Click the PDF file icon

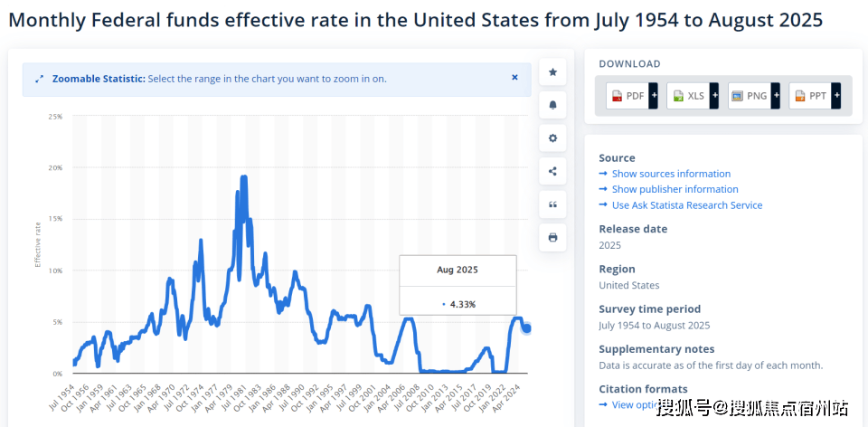(616, 96)
